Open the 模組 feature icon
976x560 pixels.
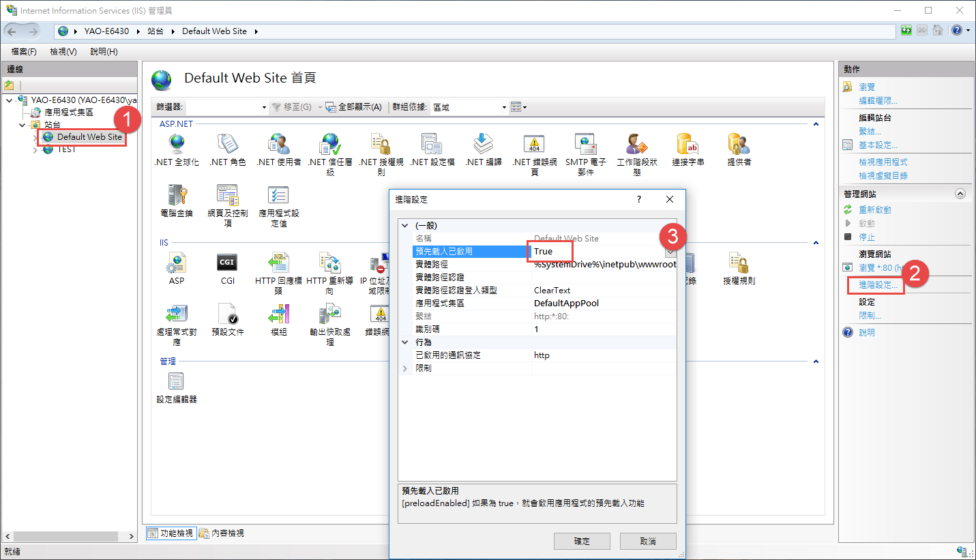coord(279,320)
